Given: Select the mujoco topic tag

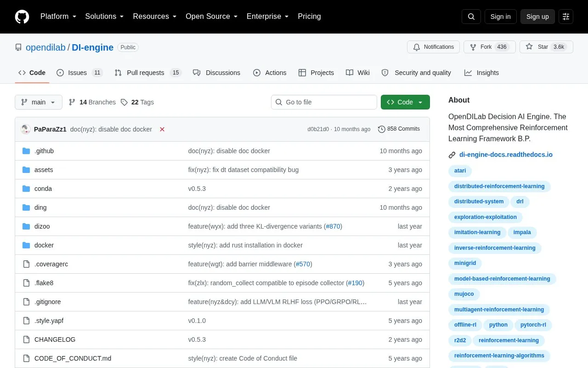Looking at the screenshot, I should 464,294.
